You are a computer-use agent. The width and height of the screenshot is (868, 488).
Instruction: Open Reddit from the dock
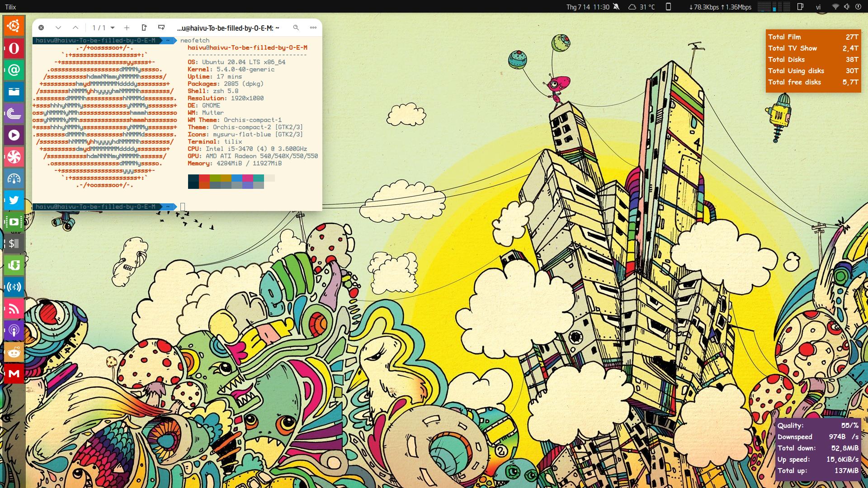click(x=14, y=352)
